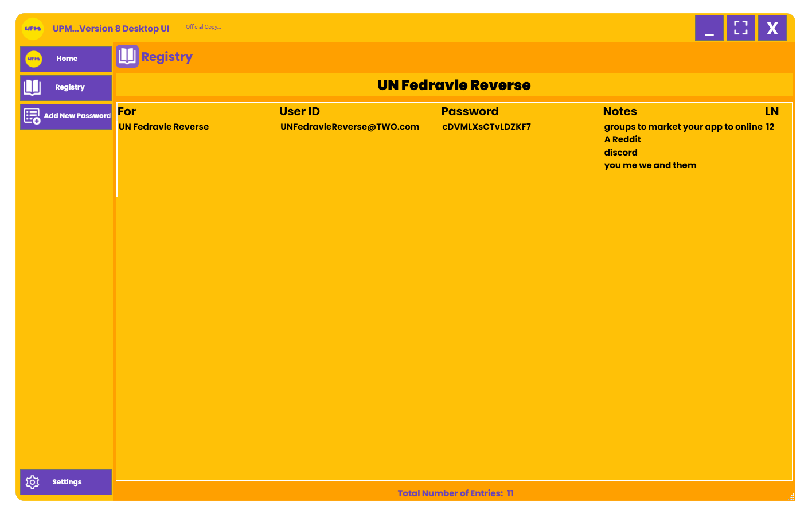
Task: Click the 'A Reddit' note line
Action: pyautogui.click(x=622, y=139)
